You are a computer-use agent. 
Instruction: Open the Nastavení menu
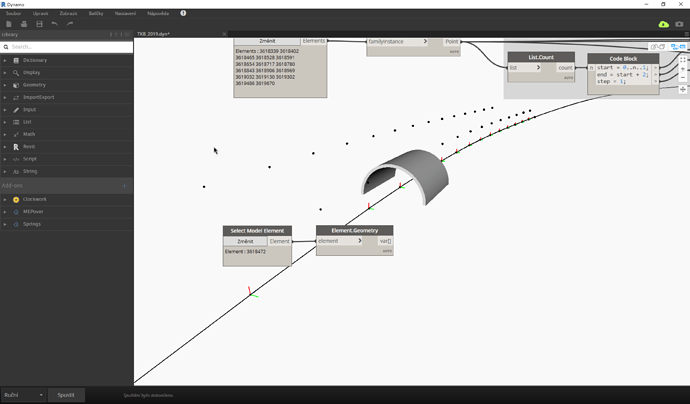pos(125,13)
